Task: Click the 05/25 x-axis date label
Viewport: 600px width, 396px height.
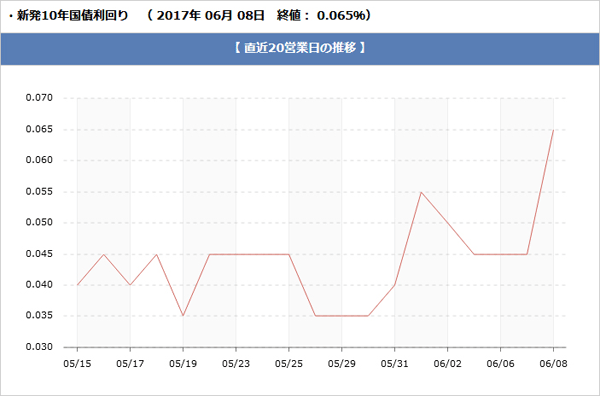Action: (289, 363)
